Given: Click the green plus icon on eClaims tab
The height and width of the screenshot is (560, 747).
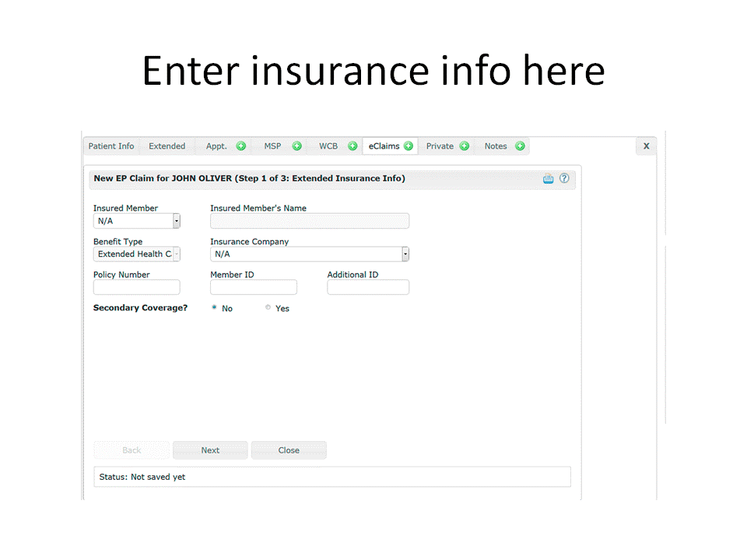Looking at the screenshot, I should (x=408, y=145).
